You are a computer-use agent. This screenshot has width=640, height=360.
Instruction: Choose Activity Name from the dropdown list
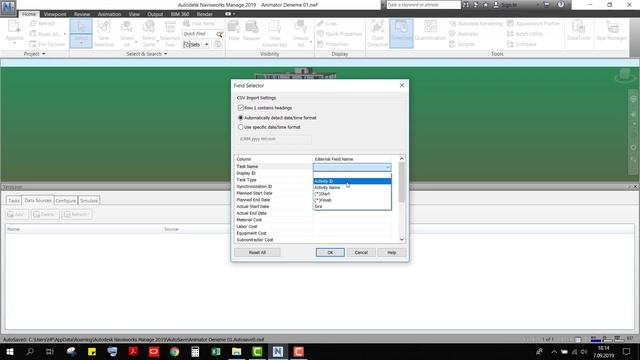coord(352,187)
